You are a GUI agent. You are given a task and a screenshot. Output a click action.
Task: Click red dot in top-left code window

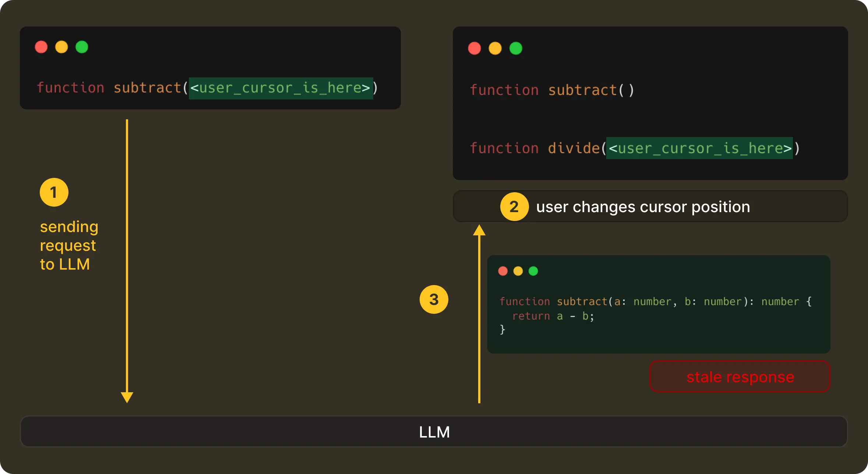tap(41, 47)
